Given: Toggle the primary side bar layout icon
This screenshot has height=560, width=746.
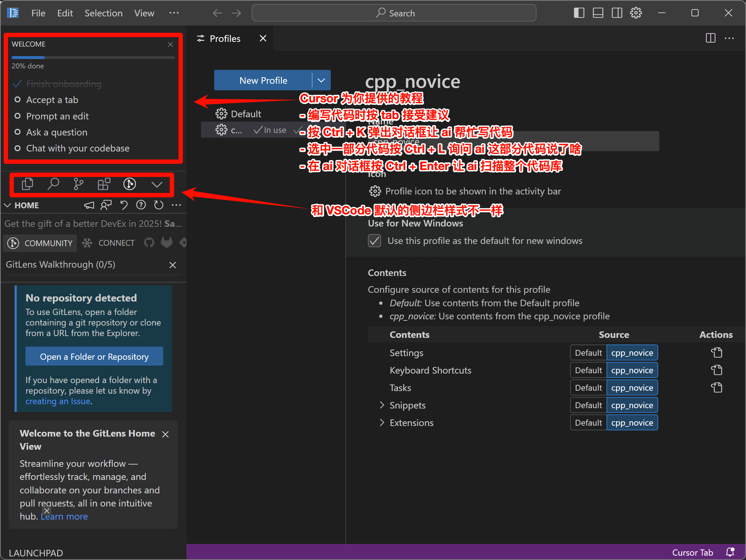Looking at the screenshot, I should click(579, 13).
